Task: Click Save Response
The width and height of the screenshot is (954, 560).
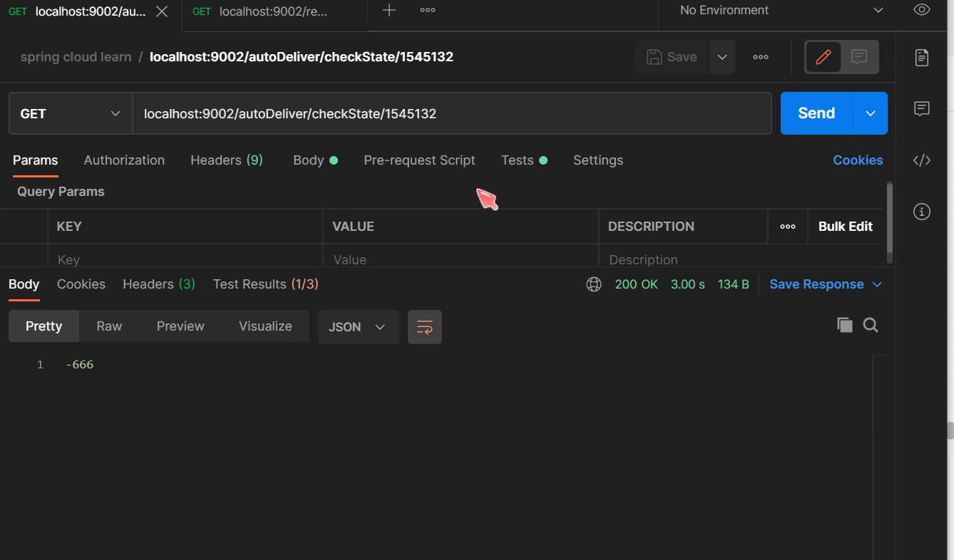Action: pos(816,284)
